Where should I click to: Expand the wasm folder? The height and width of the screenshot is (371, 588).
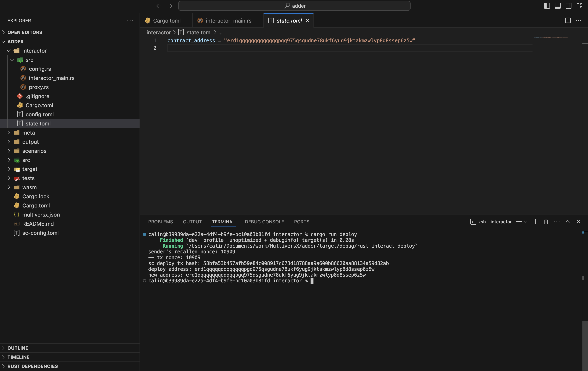pos(70,187)
